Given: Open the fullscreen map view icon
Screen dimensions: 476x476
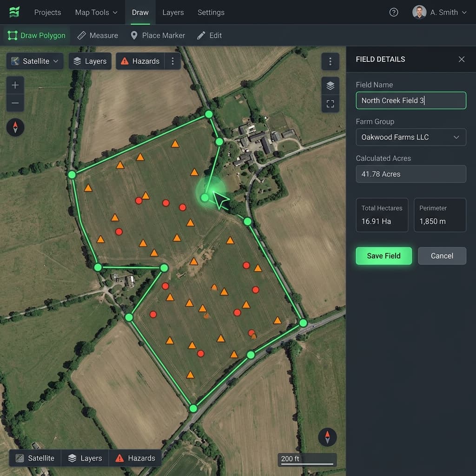Looking at the screenshot, I should pos(330,104).
